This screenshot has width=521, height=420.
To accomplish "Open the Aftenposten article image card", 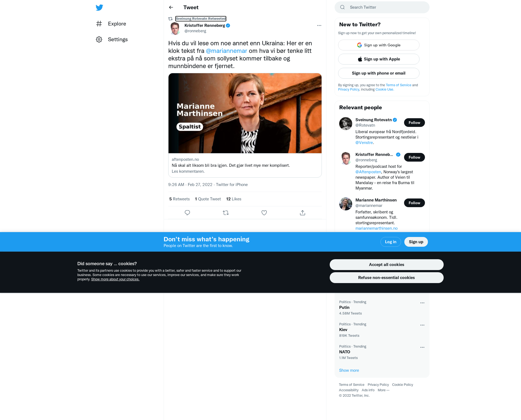I will (245, 113).
